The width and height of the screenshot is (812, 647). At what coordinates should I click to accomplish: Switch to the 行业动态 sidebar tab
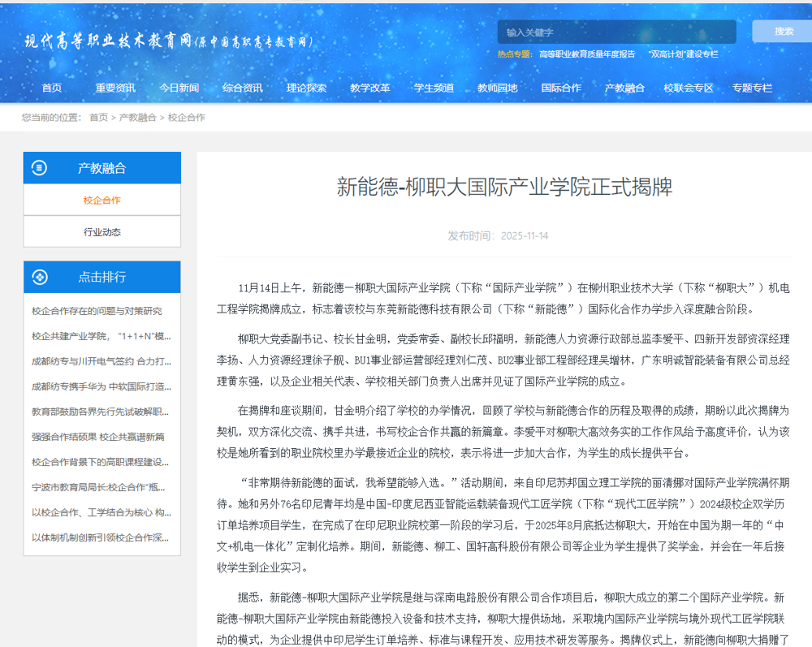[102, 231]
